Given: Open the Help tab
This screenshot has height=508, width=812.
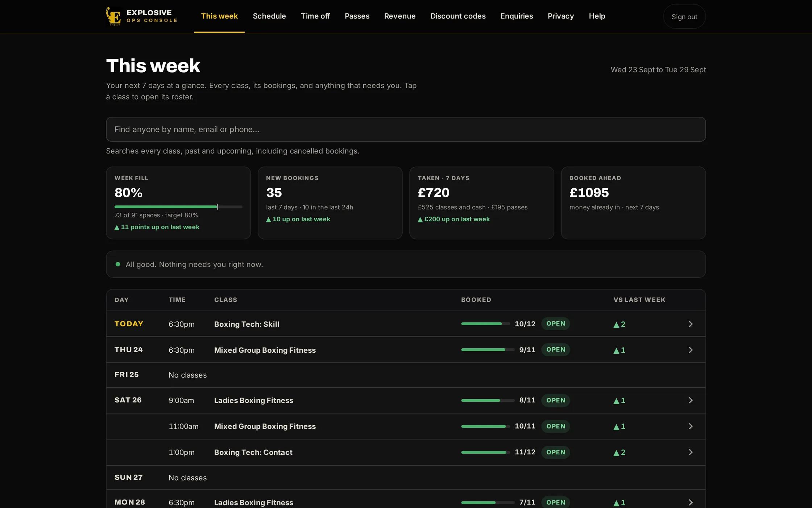Looking at the screenshot, I should coord(597,16).
